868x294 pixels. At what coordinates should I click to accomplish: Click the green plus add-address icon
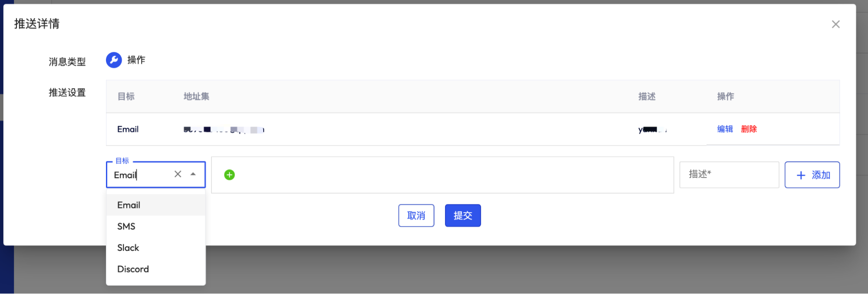pyautogui.click(x=229, y=175)
